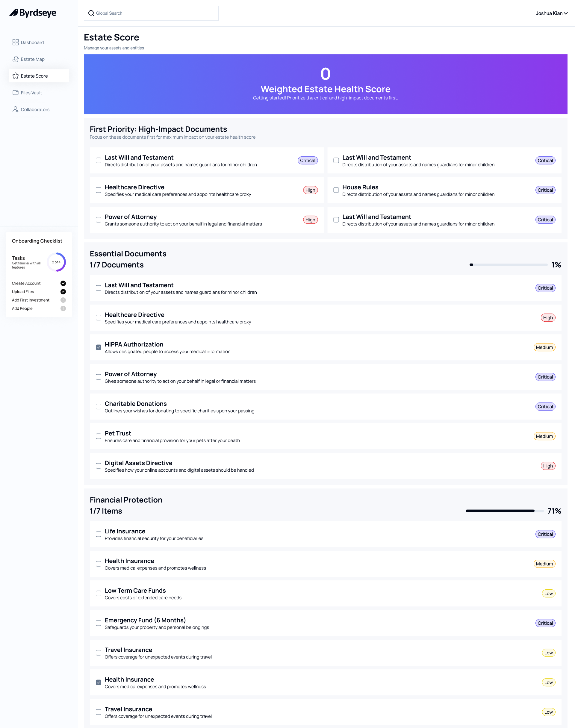This screenshot has width=575, height=728.
Task: Click the 'Onboarding Checklist' title
Action: click(x=37, y=241)
